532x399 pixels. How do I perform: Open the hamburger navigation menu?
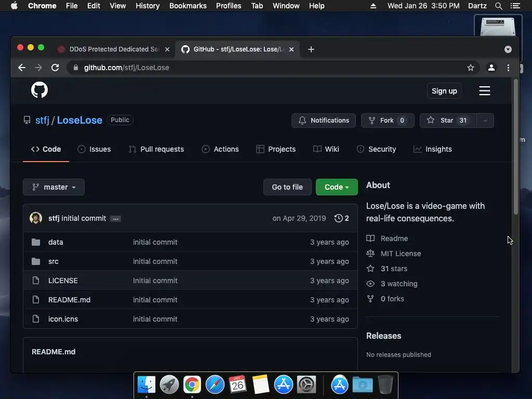tap(484, 90)
